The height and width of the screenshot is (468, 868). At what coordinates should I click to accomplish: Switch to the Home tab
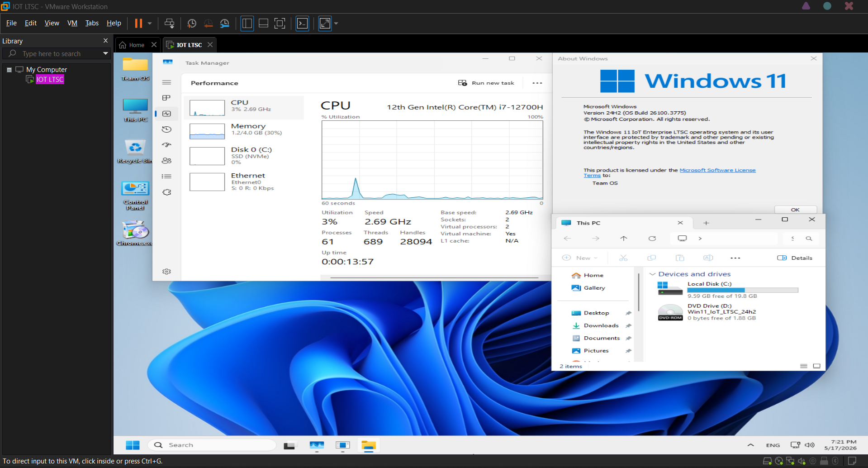click(137, 45)
